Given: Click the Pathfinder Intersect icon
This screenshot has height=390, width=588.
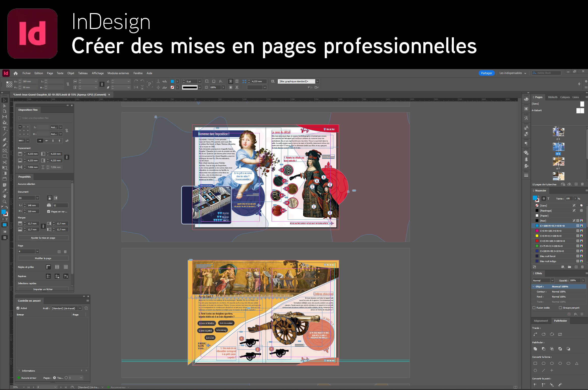Looking at the screenshot, I should tap(552, 349).
